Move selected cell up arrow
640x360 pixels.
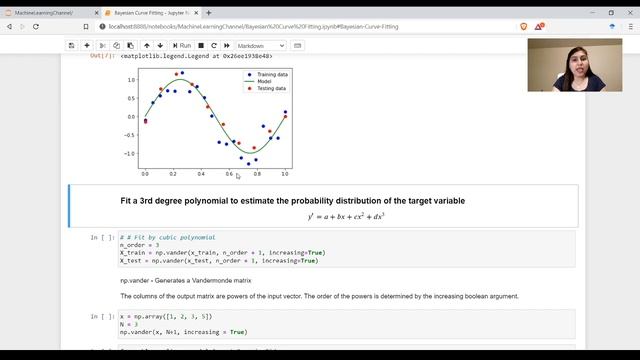[147, 46]
